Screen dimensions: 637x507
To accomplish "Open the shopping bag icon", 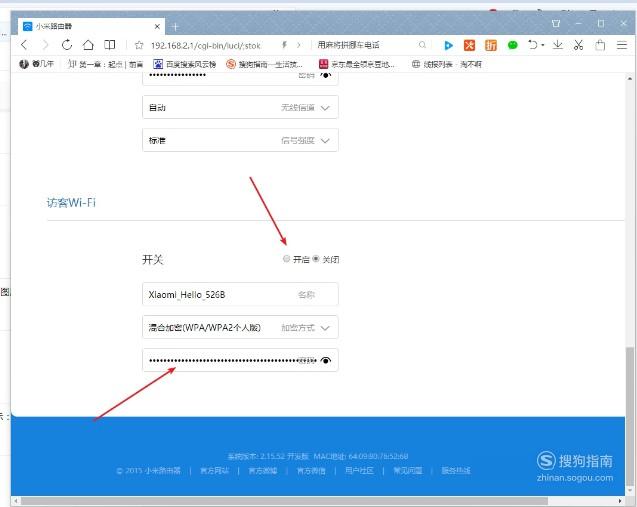I will [600, 45].
